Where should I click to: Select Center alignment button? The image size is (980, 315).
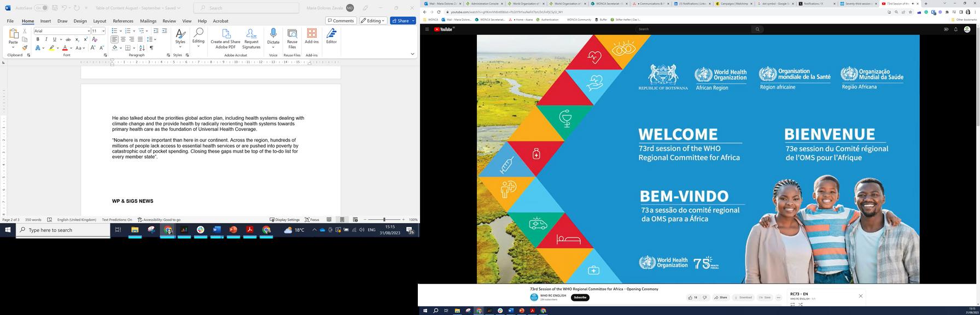click(x=123, y=39)
